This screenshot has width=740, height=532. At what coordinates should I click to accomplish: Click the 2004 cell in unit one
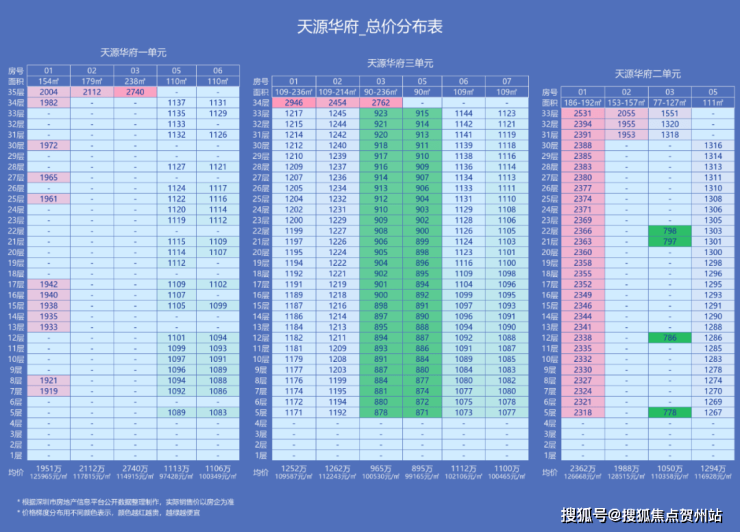[49, 92]
